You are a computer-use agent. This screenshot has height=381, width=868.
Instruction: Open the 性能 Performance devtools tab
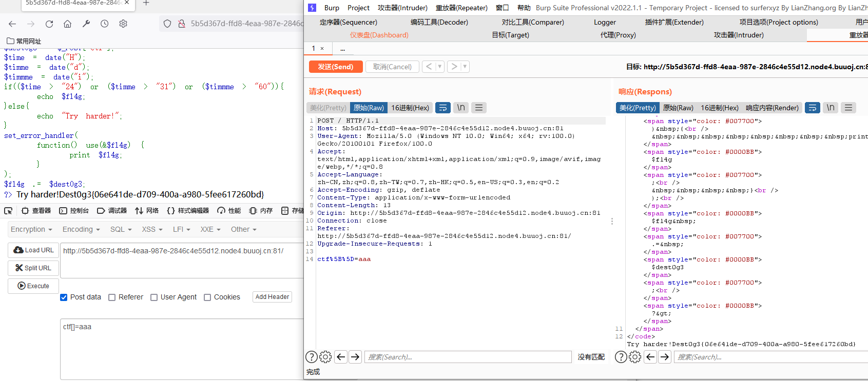pyautogui.click(x=229, y=211)
